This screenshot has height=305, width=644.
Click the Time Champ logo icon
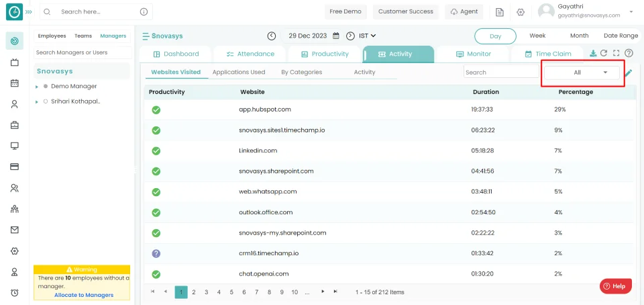(14, 12)
